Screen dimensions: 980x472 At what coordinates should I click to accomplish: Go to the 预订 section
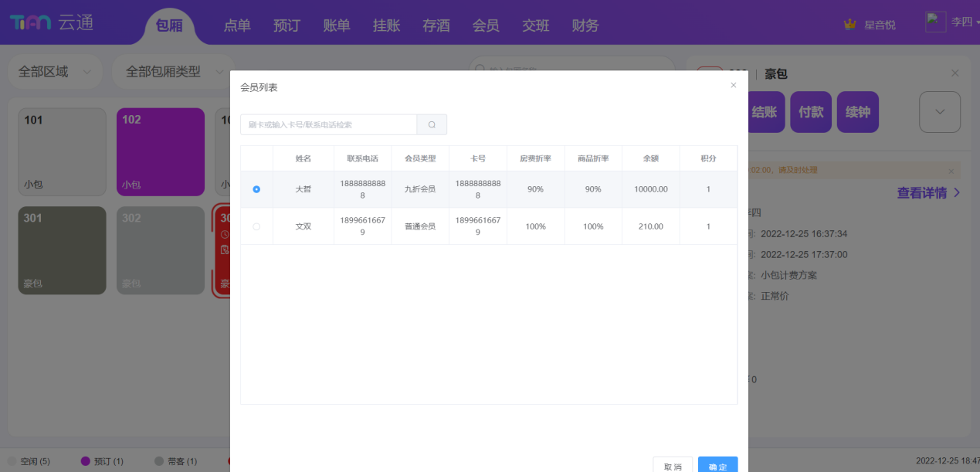click(x=287, y=25)
